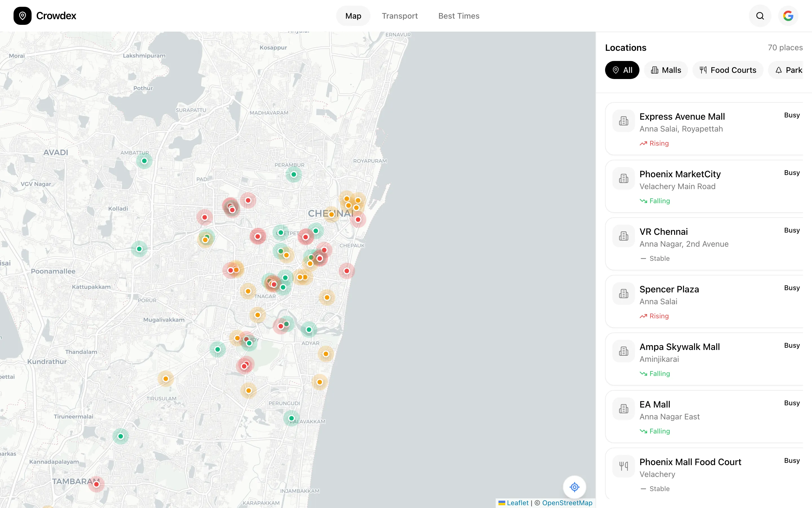This screenshot has height=508, width=812.
Task: Select the Ampa Skywalk Mall title
Action: coord(679,347)
